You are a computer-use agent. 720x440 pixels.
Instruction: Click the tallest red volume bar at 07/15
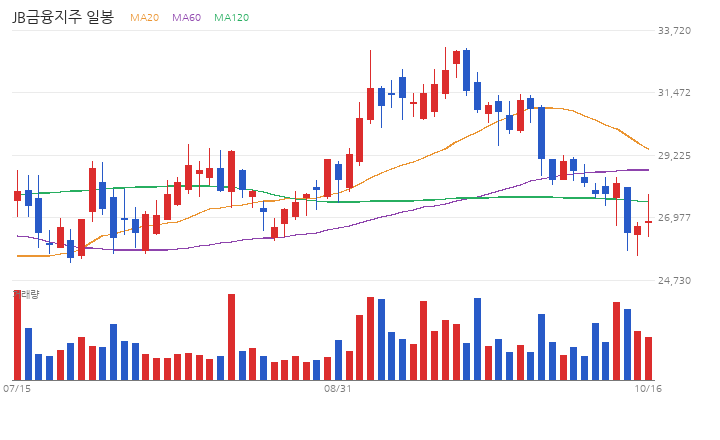pos(17,335)
